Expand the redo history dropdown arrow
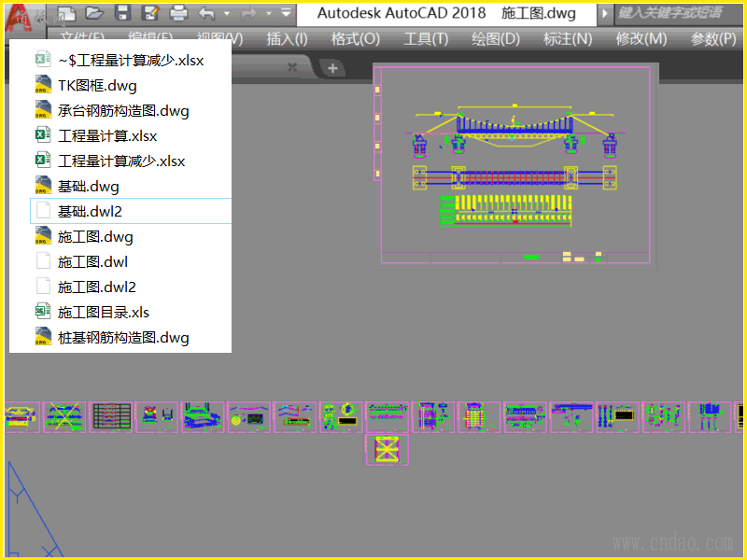Screen dimensions: 747x560 click(269, 13)
